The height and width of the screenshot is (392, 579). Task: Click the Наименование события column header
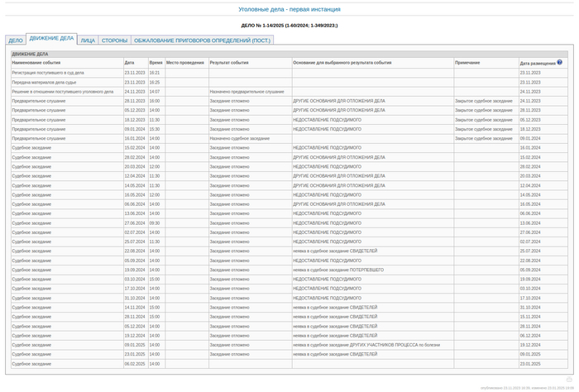click(x=36, y=63)
